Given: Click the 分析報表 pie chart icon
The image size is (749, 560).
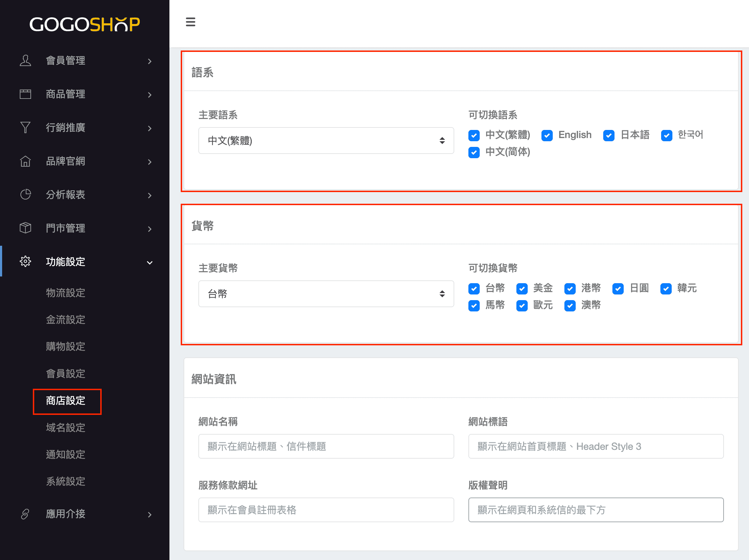Looking at the screenshot, I should pyautogui.click(x=25, y=195).
